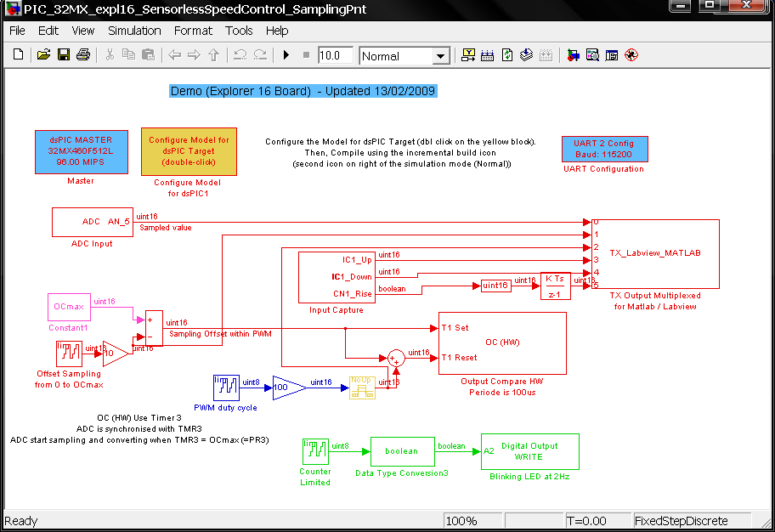Image resolution: width=775 pixels, height=532 pixels.
Task: Select the Digital Output WRITE A2 block
Action: click(x=530, y=451)
